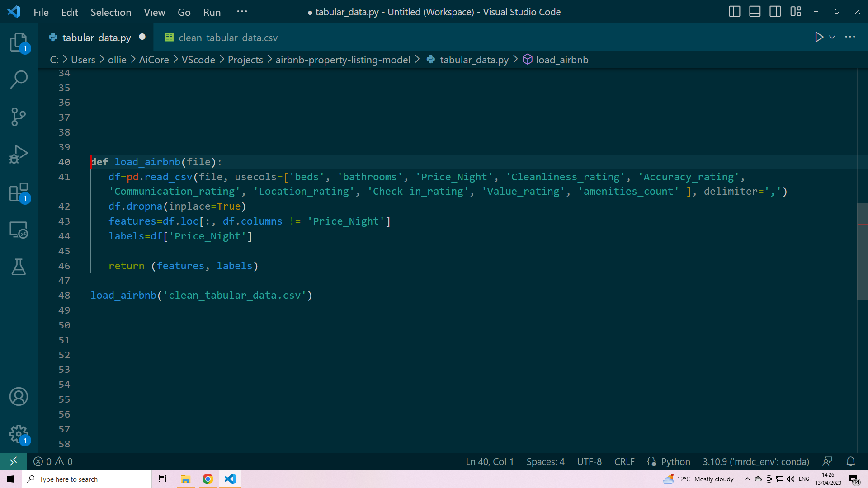Click Ln 40, Col 1 indicator
The width and height of the screenshot is (868, 488).
pos(490,461)
